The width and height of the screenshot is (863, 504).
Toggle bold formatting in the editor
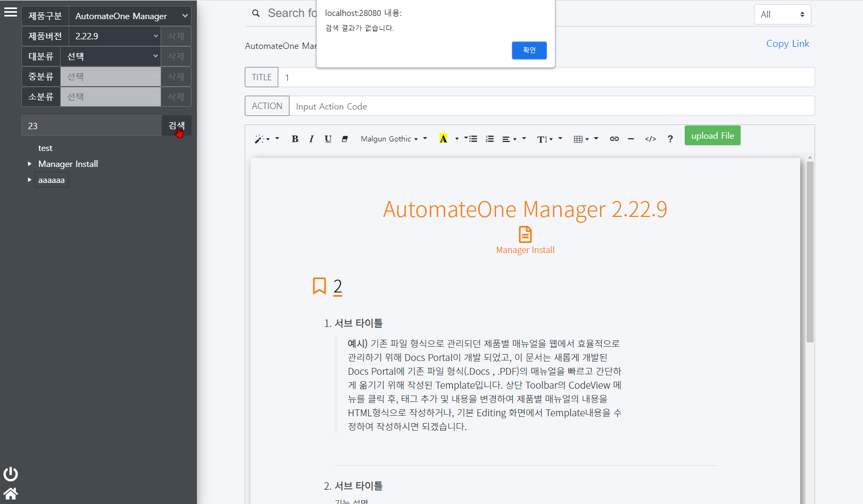295,139
